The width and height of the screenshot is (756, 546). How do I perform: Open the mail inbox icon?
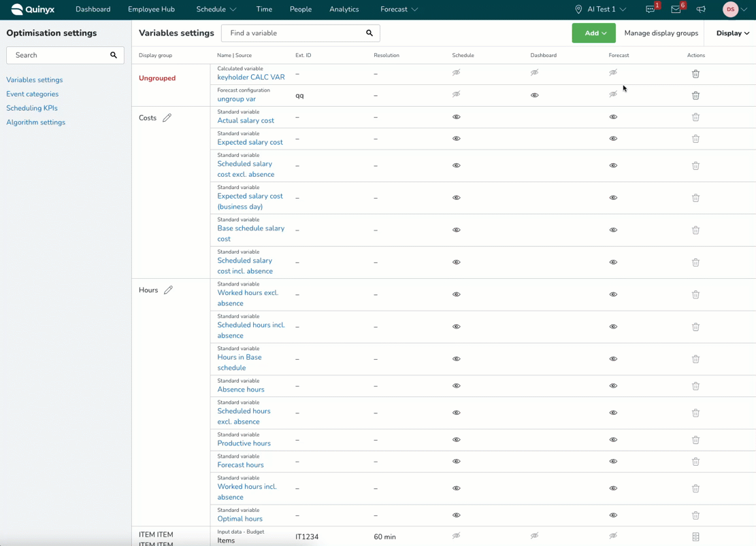tap(676, 9)
